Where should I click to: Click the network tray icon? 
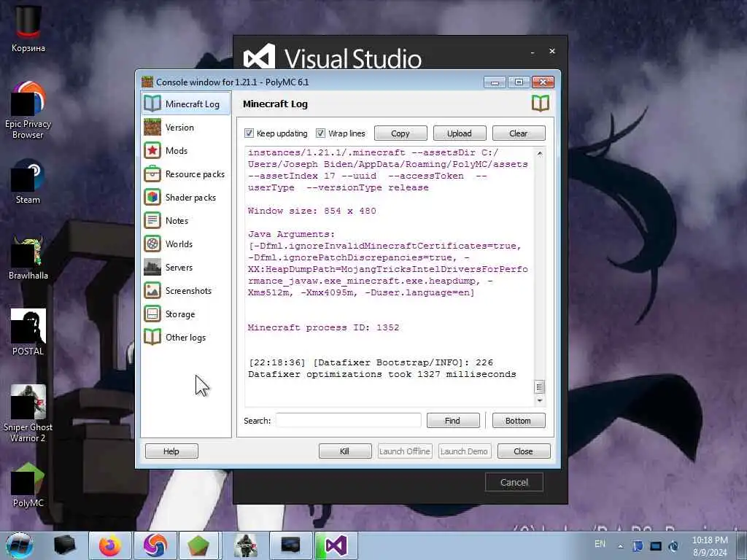point(656,546)
